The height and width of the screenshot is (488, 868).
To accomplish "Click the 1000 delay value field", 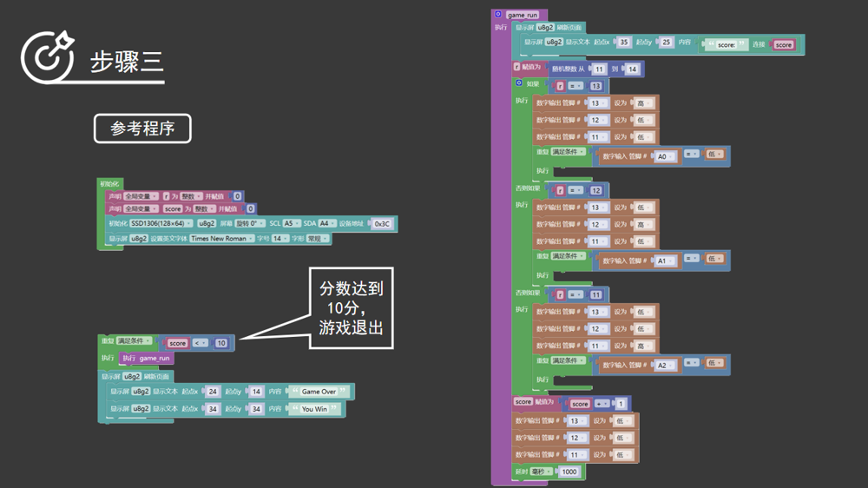I will [x=569, y=472].
